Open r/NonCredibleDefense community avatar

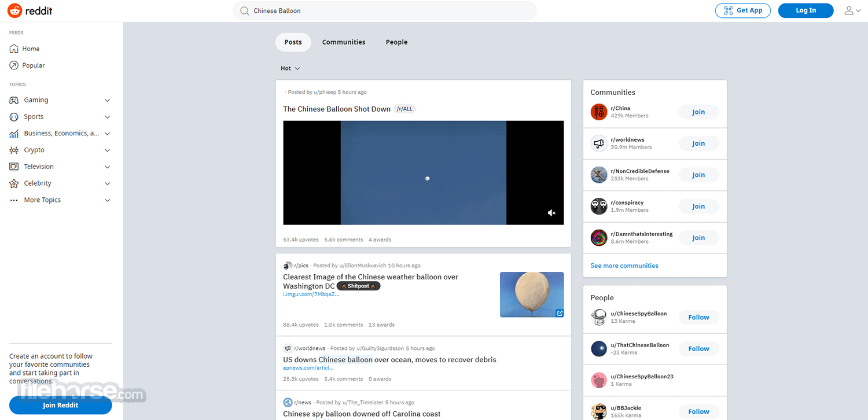599,175
